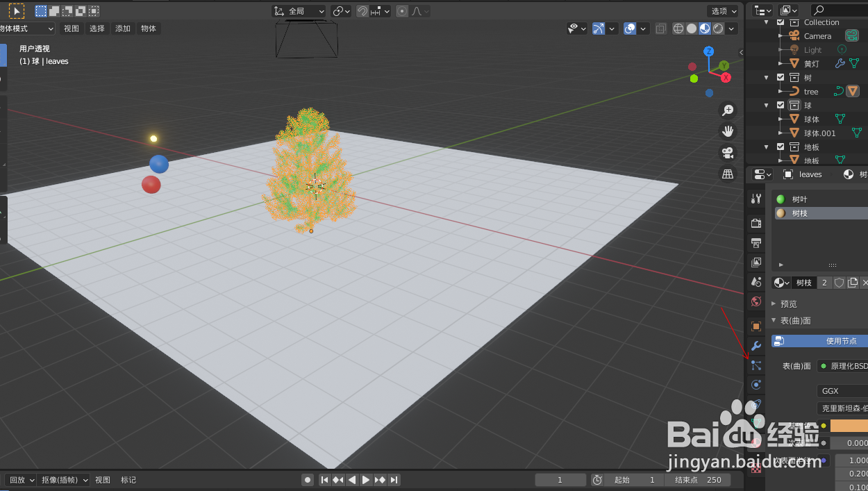Screen dimensions: 868x491
Task: Toggle the 球 collection checkbox
Action: (x=780, y=105)
